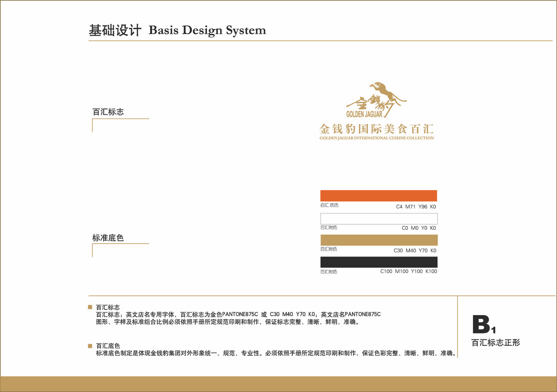Click the 百汇标志 section label on left

pos(108,112)
